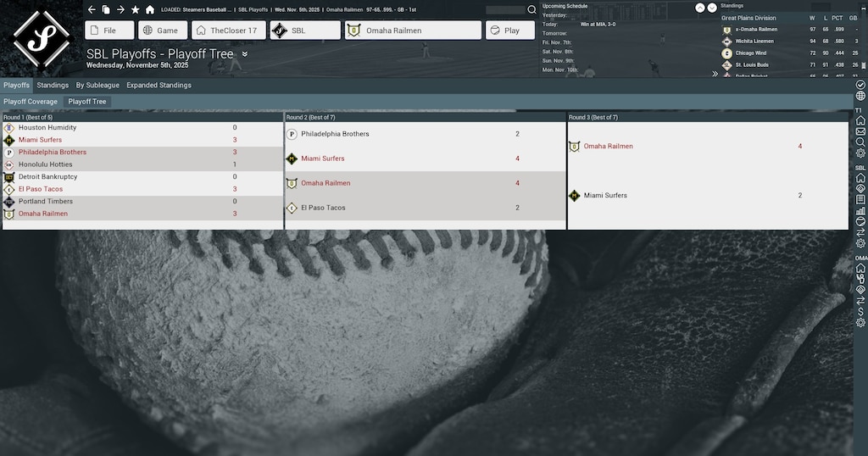Open the Game menu
The height and width of the screenshot is (456, 868).
[163, 30]
